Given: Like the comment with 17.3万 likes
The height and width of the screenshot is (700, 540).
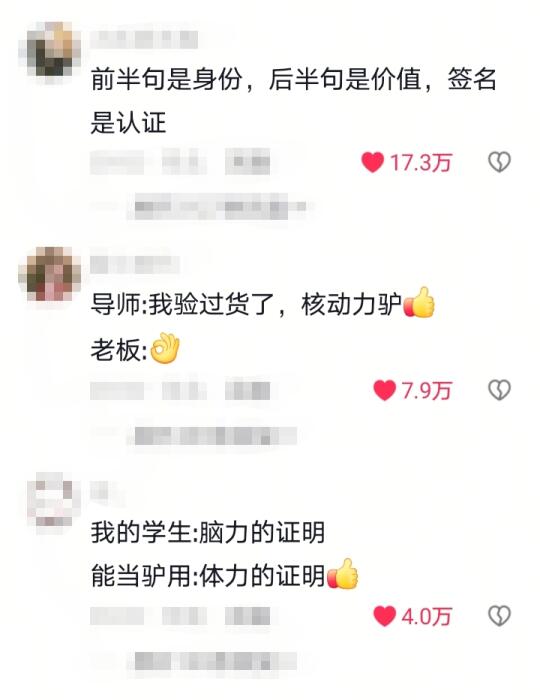Looking at the screenshot, I should [372, 162].
